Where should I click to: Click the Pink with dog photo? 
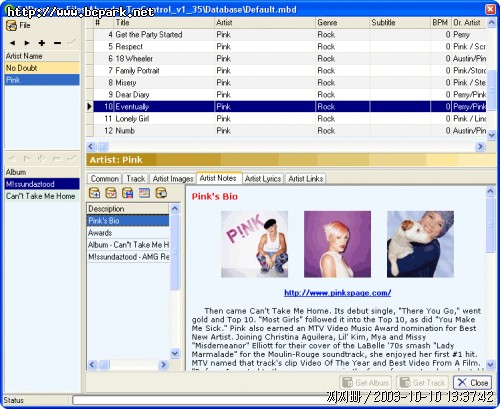(x=420, y=244)
